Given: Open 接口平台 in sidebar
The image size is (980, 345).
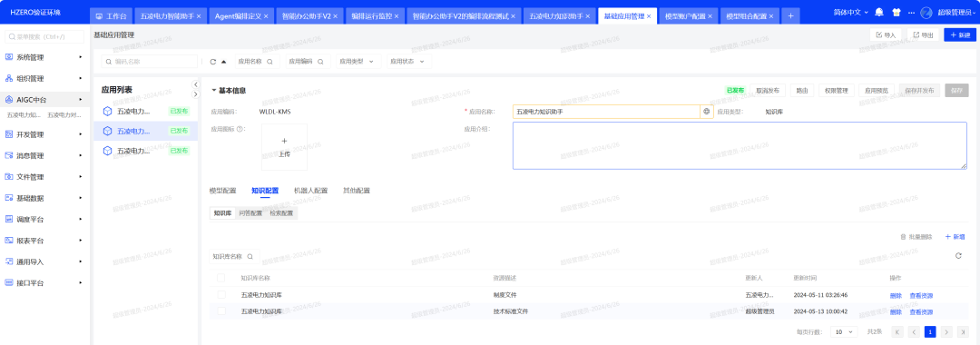Looking at the screenshot, I should tap(45, 283).
